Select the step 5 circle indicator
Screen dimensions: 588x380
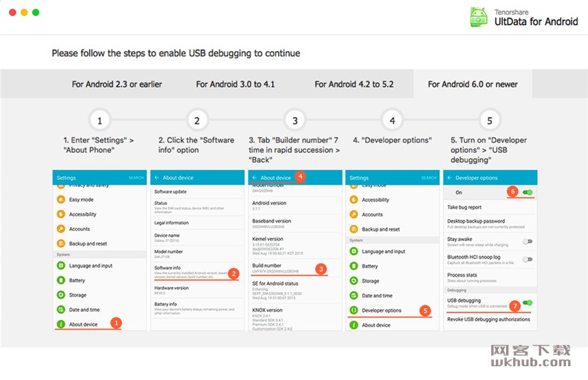[x=490, y=120]
